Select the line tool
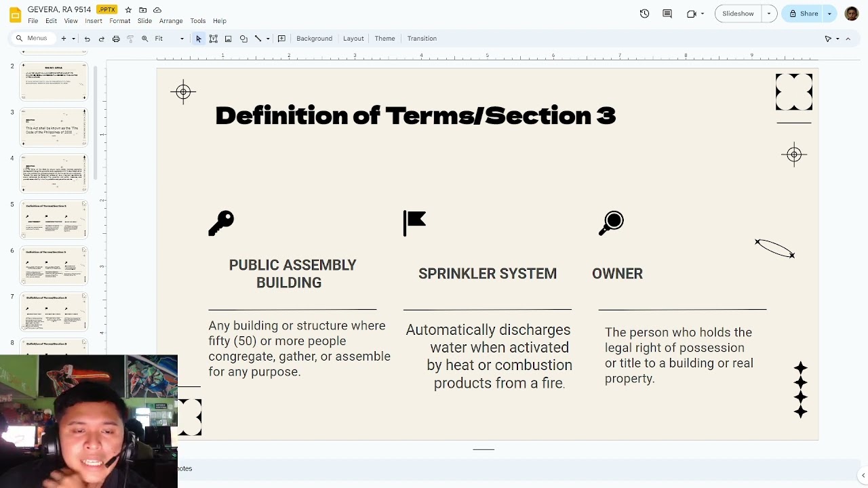Image resolution: width=868 pixels, height=488 pixels. 258,39
